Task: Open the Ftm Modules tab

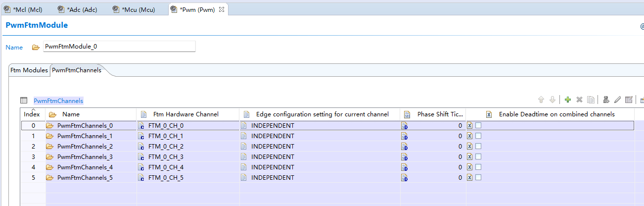Action: (x=29, y=70)
